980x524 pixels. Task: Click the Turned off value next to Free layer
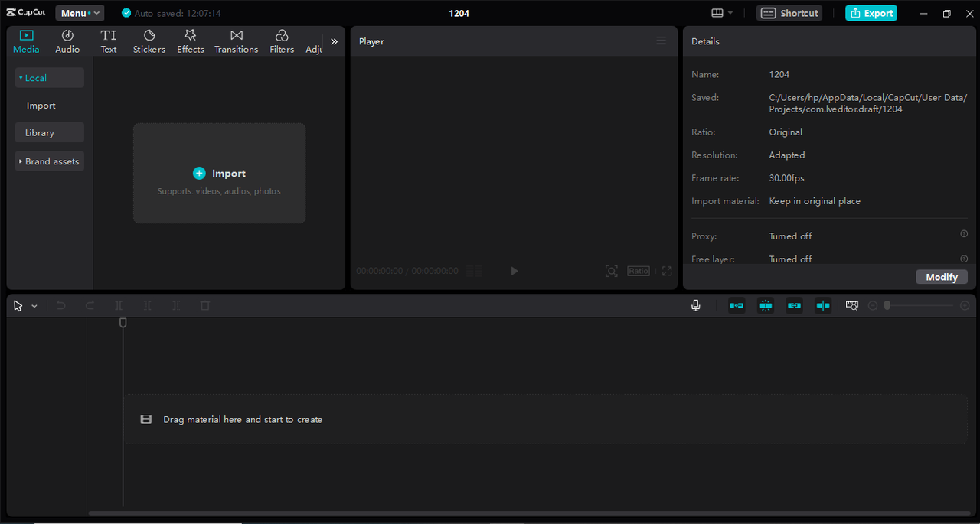pos(790,259)
